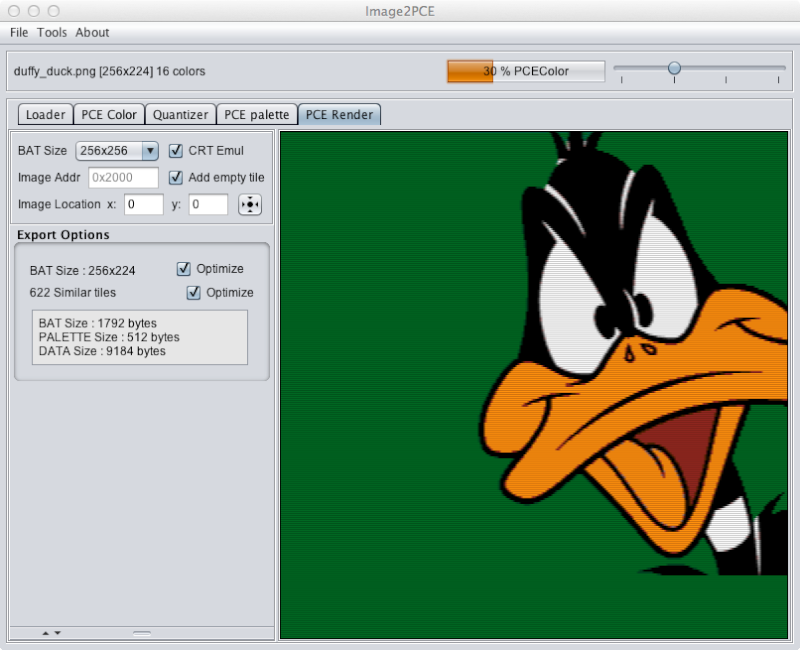800x650 pixels.
Task: Click the 'Export Options' heading
Action: point(63,235)
